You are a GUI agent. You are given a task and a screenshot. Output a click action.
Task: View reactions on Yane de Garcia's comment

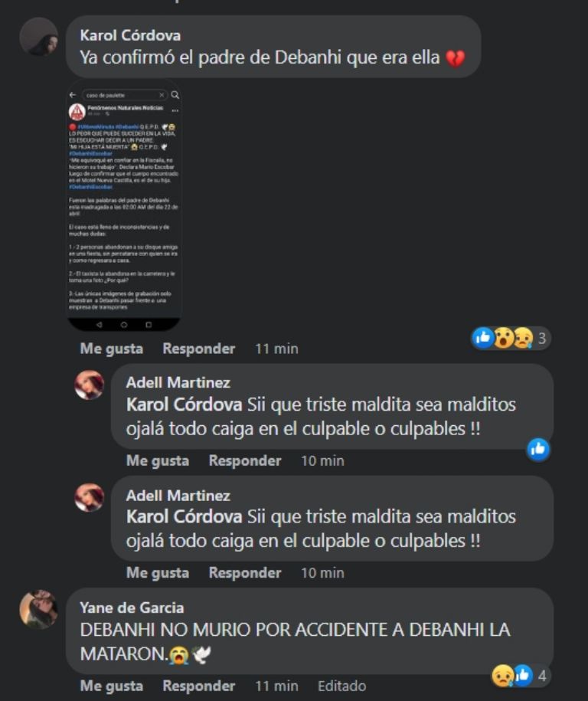pos(521,675)
